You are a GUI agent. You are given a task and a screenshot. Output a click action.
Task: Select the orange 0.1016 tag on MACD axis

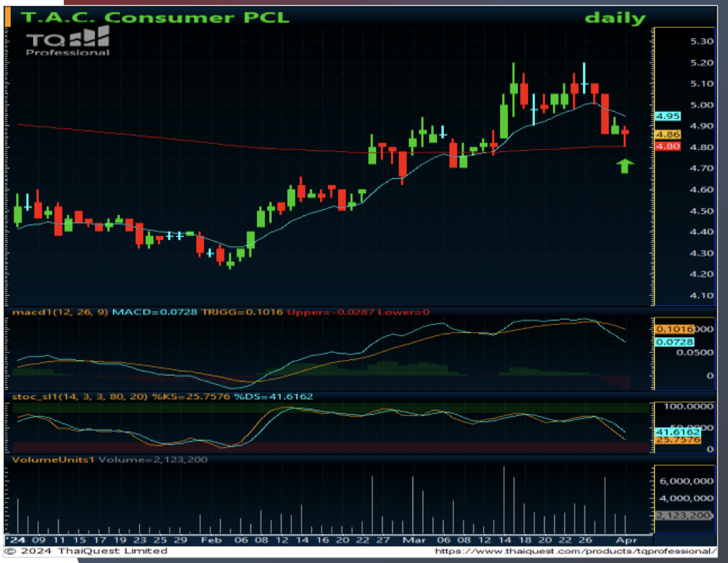[x=674, y=330]
